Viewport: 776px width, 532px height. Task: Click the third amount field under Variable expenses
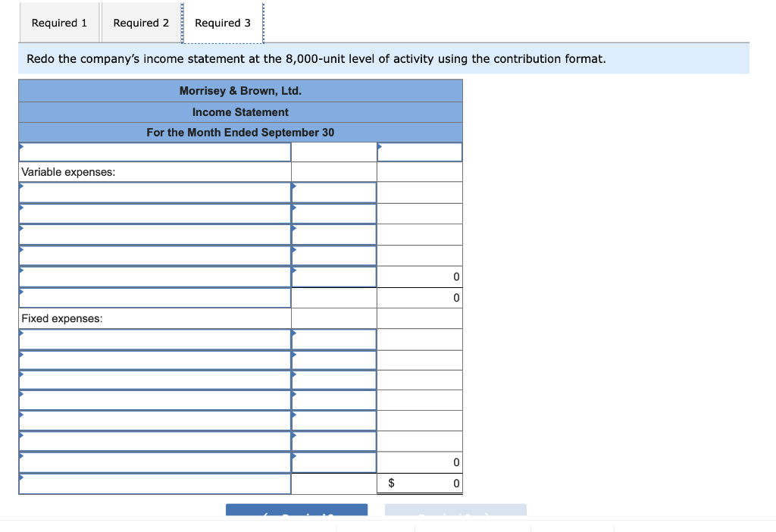click(334, 235)
